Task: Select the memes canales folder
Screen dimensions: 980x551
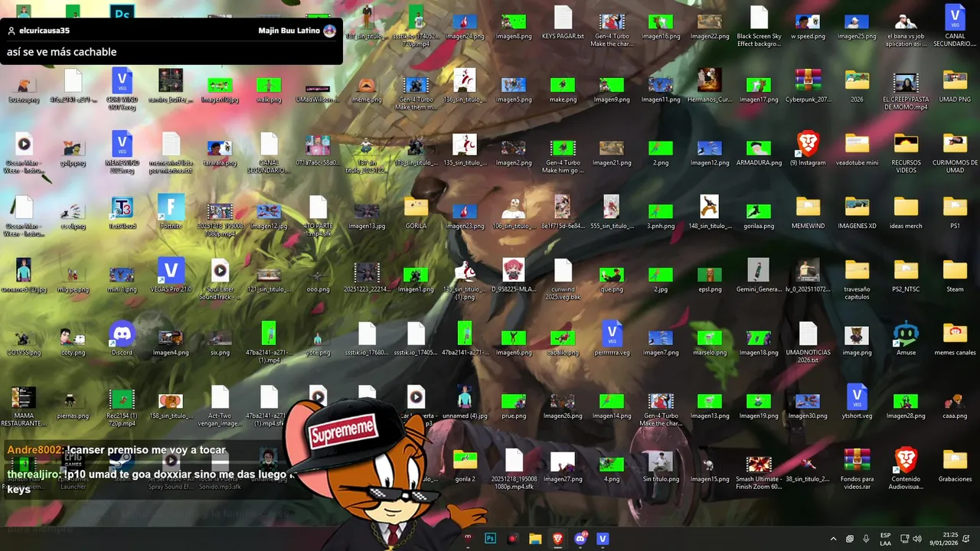Action: point(955,338)
